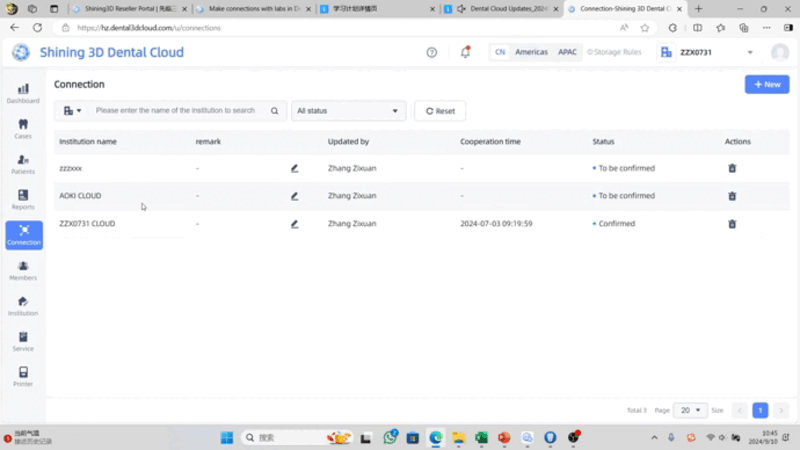Click the Shining 3D logo icon
This screenshot has width=800, height=450.
pos(21,52)
